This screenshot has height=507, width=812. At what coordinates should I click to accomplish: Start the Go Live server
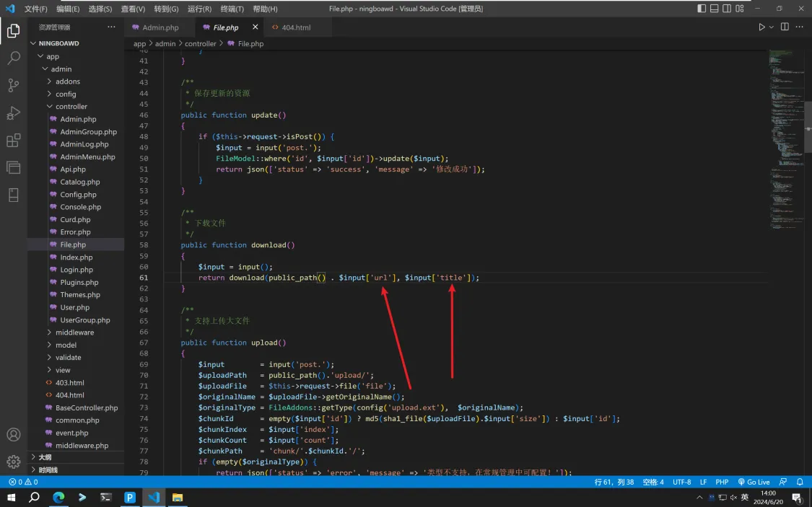pos(754,482)
